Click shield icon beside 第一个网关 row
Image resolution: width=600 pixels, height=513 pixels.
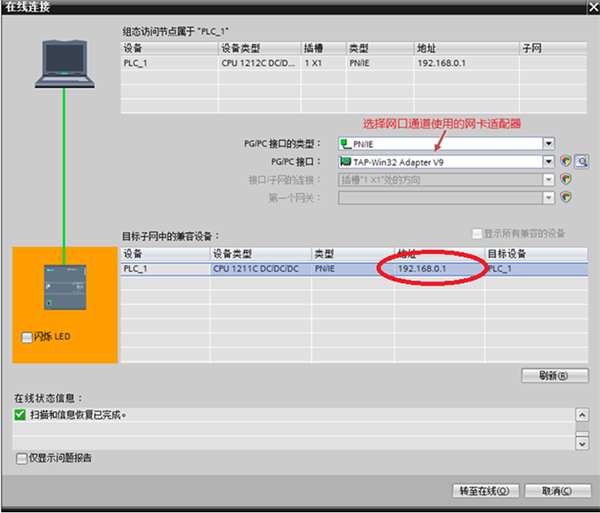566,197
